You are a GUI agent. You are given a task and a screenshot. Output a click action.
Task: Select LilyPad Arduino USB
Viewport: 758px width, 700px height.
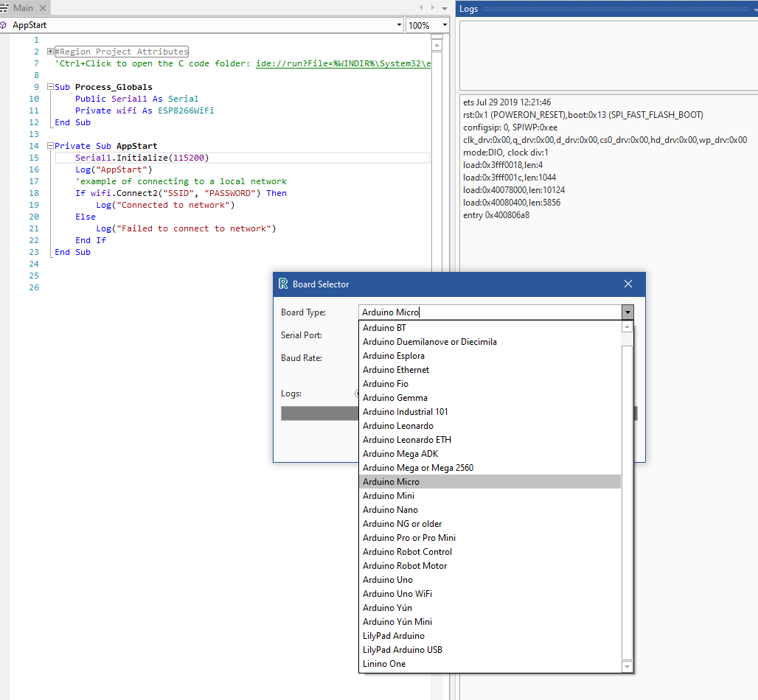coord(490,650)
